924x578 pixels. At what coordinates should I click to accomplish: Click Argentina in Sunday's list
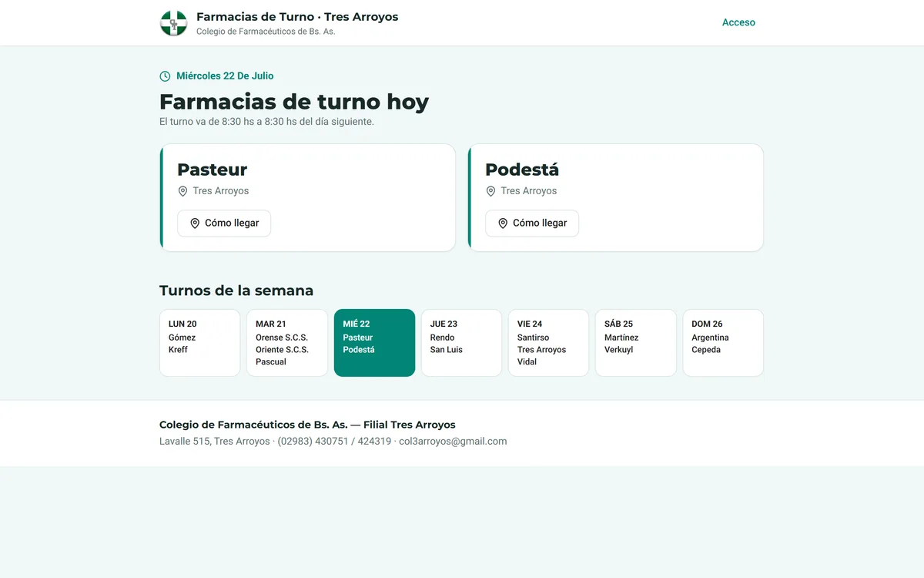tap(711, 338)
